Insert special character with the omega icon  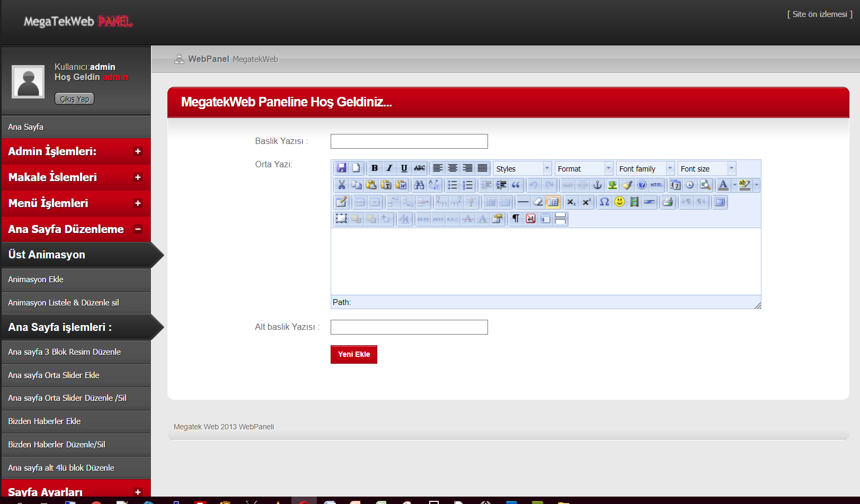click(604, 202)
